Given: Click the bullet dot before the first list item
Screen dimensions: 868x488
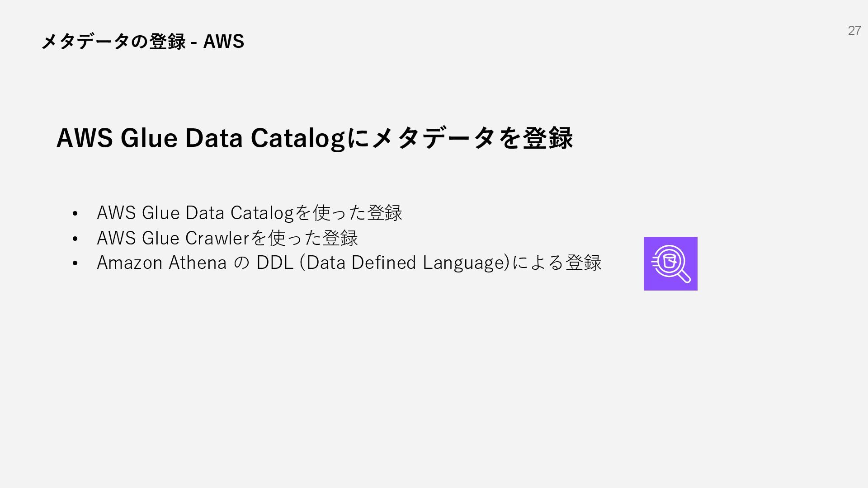Looking at the screenshot, I should (75, 213).
